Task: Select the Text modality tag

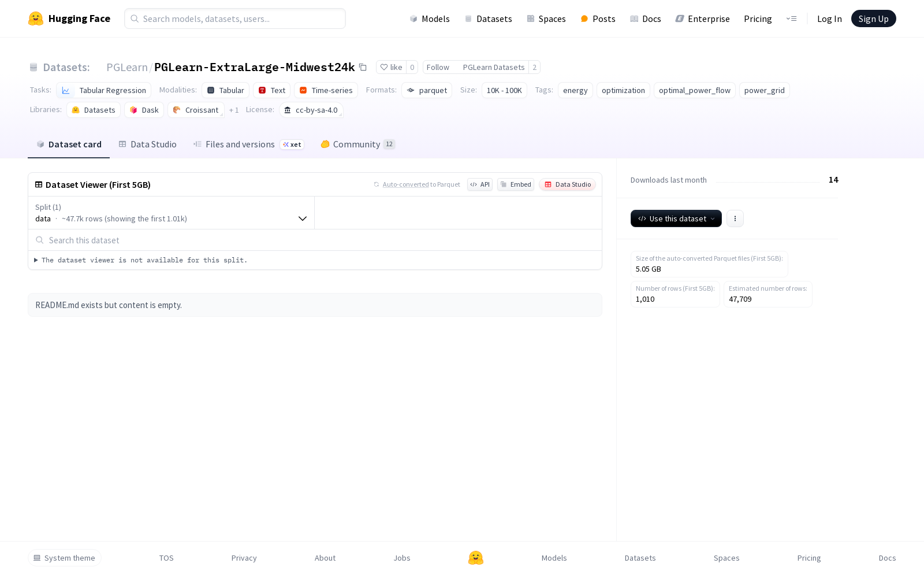Action: tap(271, 90)
